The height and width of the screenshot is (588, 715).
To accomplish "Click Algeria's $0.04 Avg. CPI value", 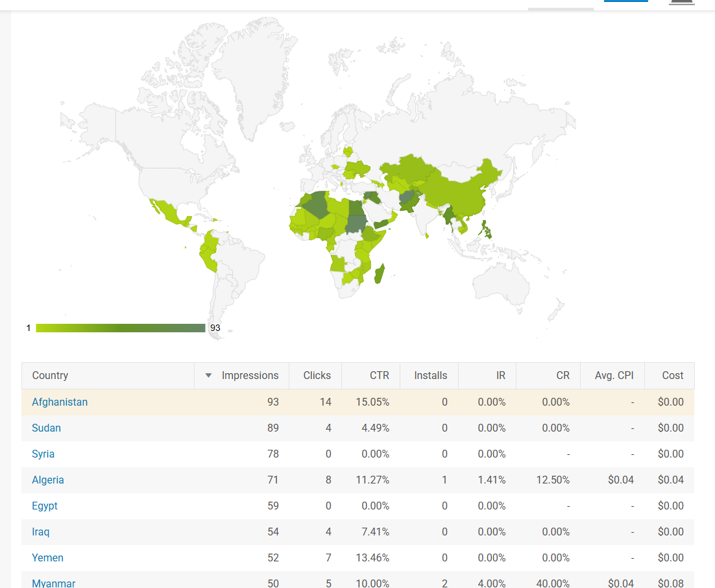I will (x=621, y=480).
